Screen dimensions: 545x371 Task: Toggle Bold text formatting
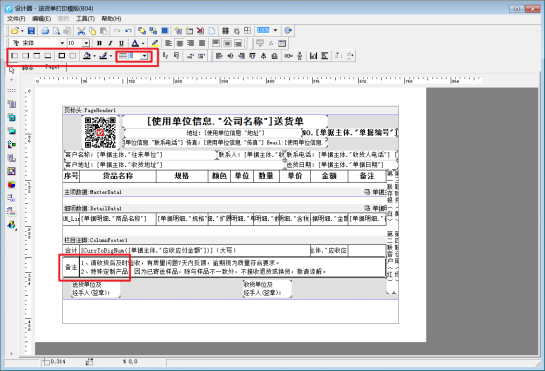[99, 43]
